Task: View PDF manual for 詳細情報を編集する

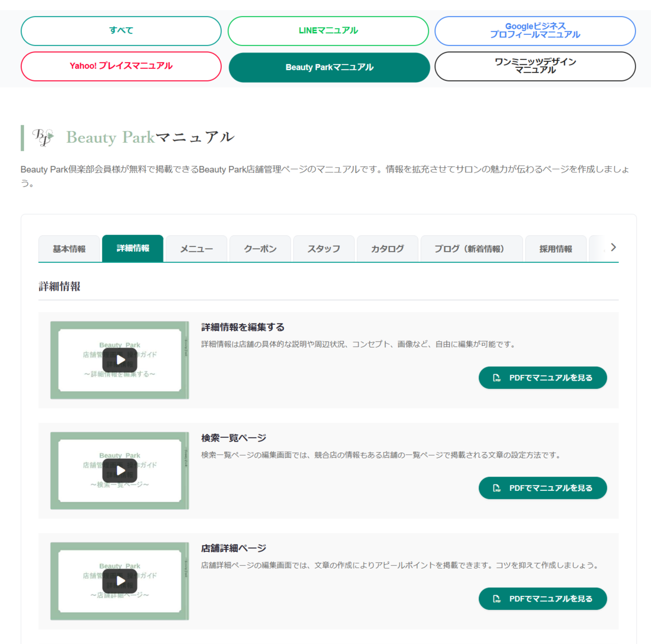Action: pos(543,378)
